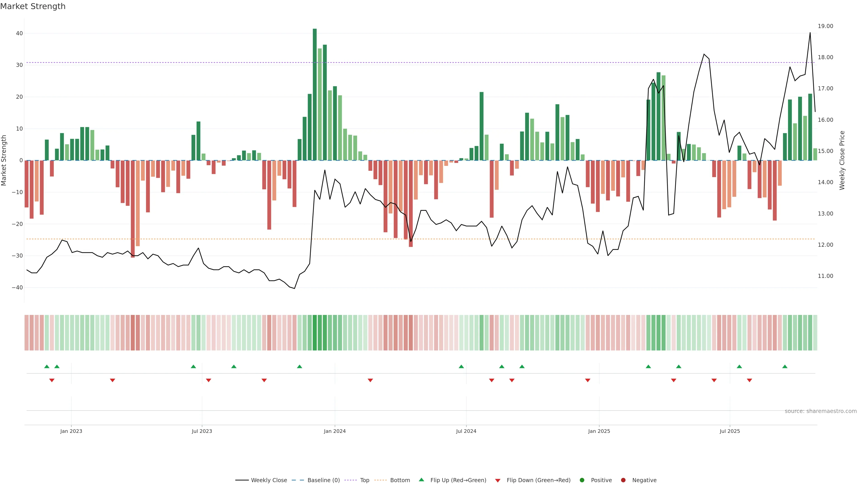The width and height of the screenshot is (868, 488).
Task: Click the Jan 2024 x-axis label
Action: tap(335, 431)
